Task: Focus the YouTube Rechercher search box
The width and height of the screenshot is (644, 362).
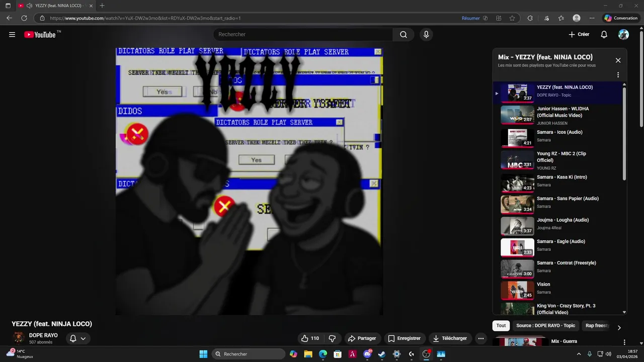Action: [x=303, y=34]
